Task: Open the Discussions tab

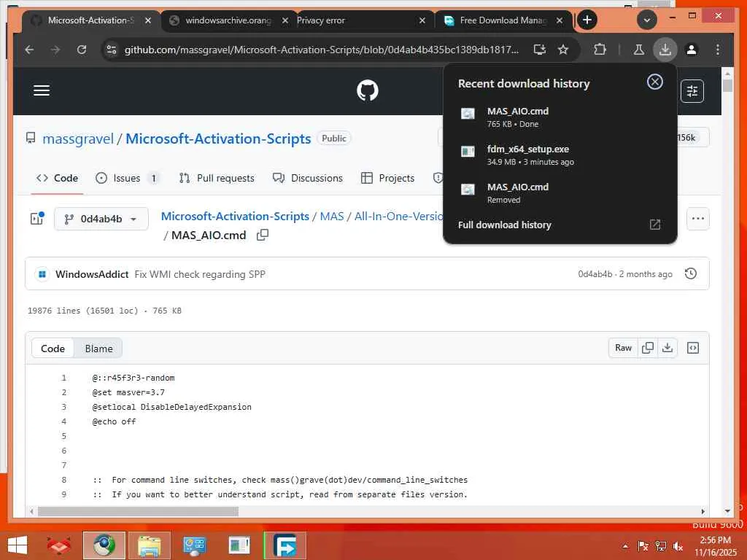Action: (x=308, y=178)
